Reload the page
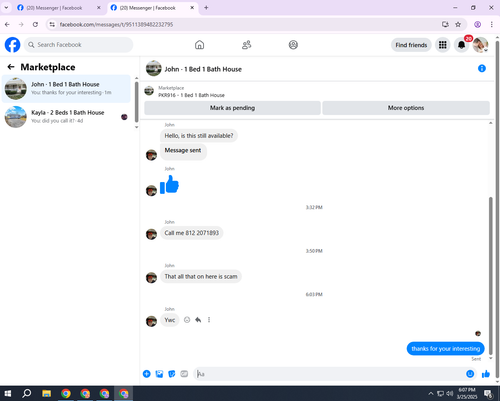The width and height of the screenshot is (500, 401). (x=35, y=24)
